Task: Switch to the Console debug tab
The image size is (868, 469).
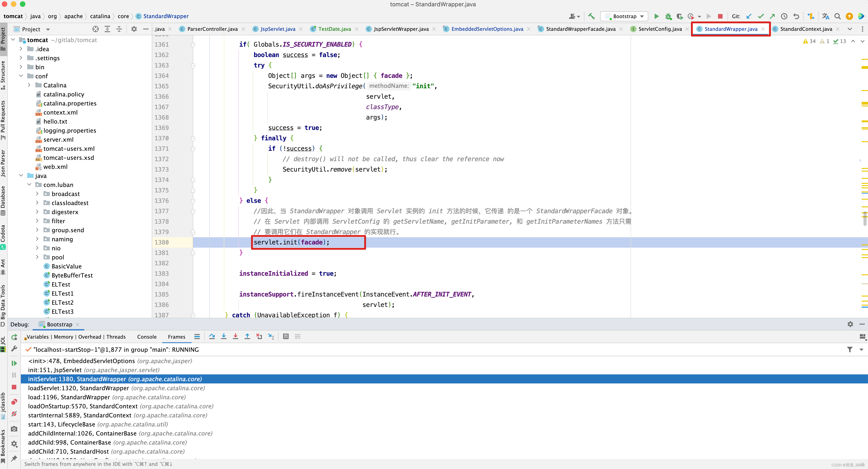Action: (147, 337)
